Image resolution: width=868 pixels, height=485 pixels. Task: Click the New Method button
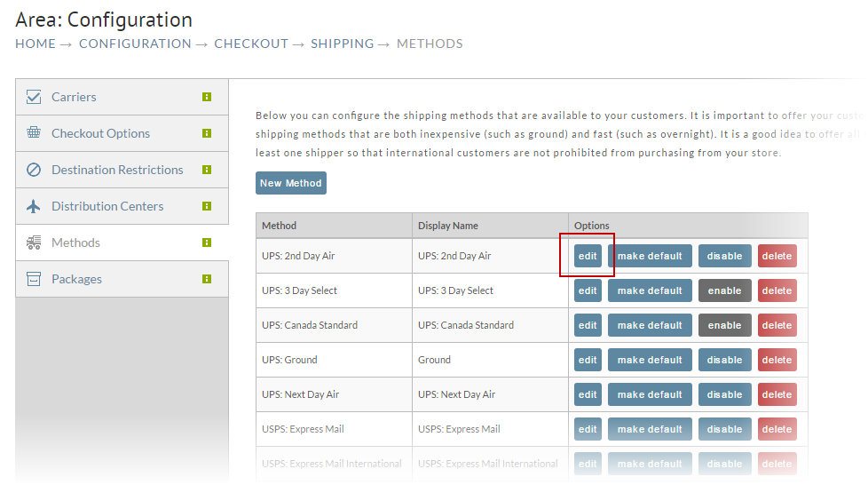click(x=290, y=183)
